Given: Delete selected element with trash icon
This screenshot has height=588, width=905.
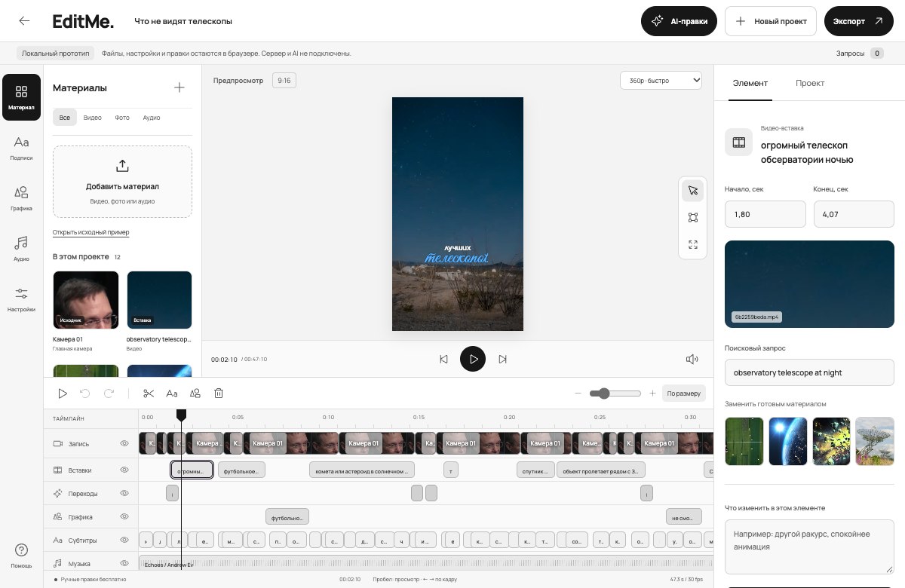Looking at the screenshot, I should 219,394.
